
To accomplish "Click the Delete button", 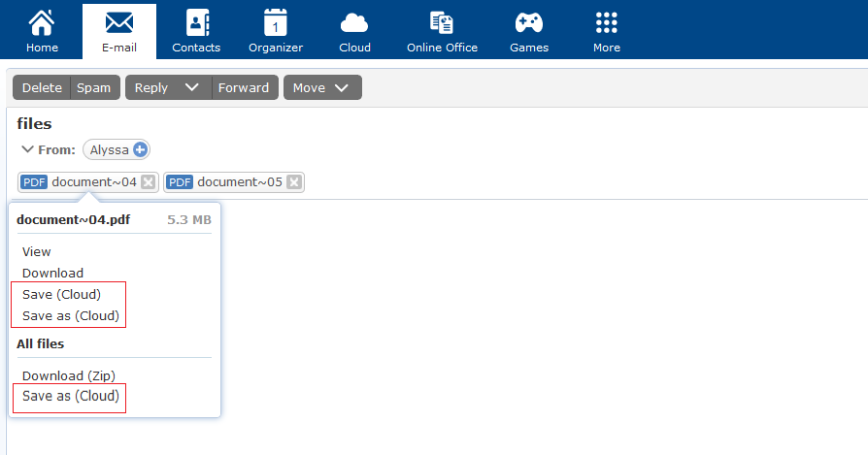I will pos(42,87).
